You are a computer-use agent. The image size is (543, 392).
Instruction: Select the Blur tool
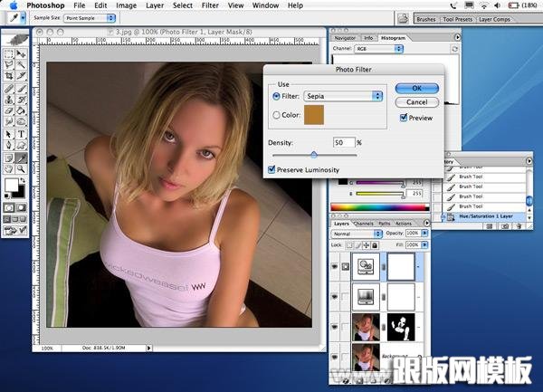point(9,121)
